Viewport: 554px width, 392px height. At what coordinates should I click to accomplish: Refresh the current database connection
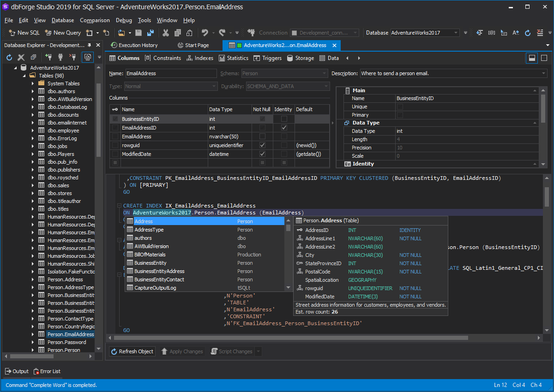point(528,33)
